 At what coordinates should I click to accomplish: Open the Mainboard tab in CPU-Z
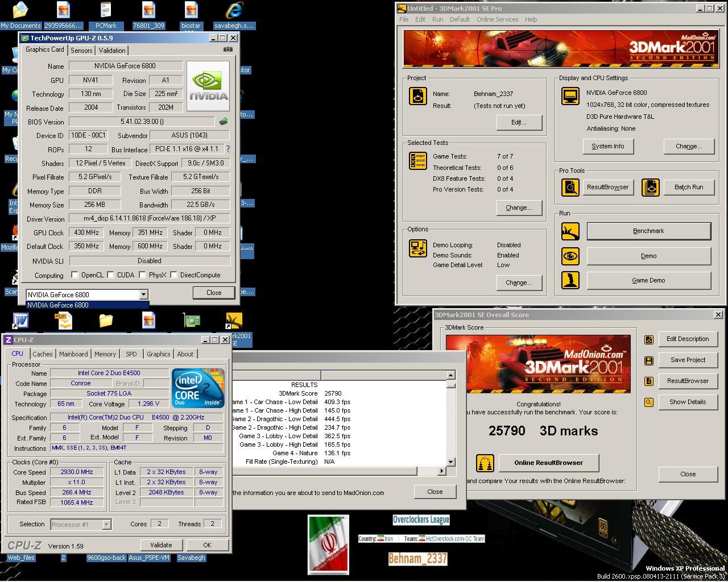[x=73, y=354]
